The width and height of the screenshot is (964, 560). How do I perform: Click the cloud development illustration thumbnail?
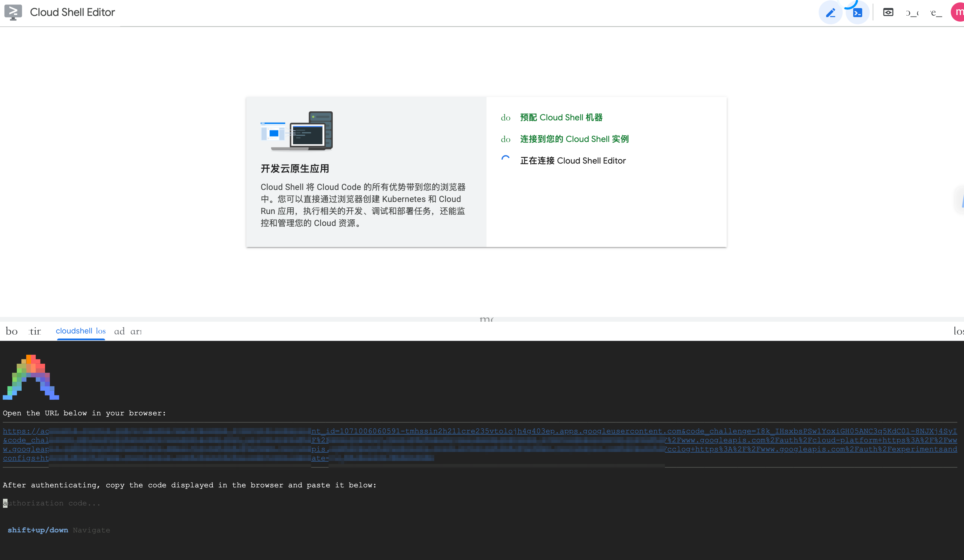296,131
